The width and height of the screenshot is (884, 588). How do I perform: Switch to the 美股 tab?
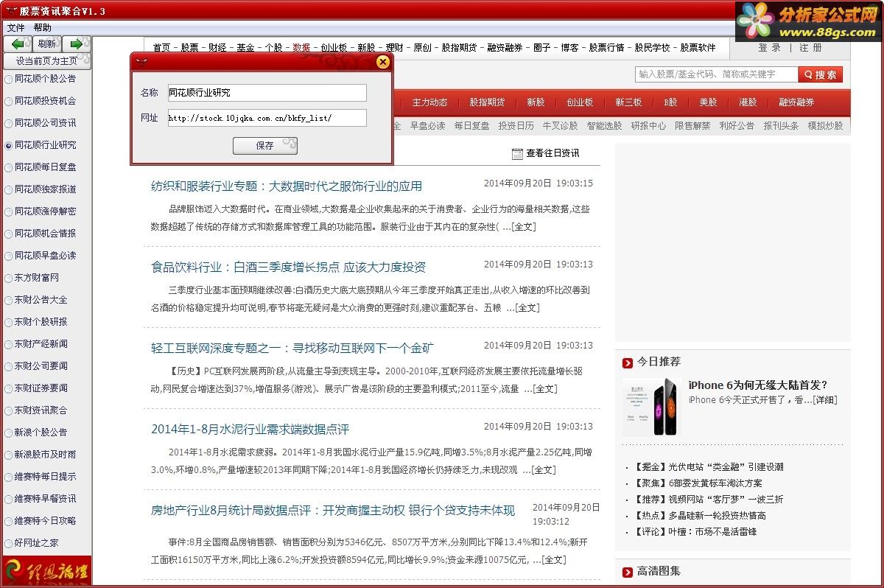(708, 102)
